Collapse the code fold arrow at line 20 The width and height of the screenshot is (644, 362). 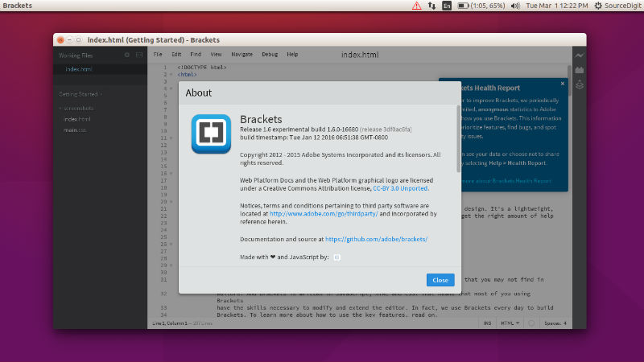pyautogui.click(x=171, y=202)
